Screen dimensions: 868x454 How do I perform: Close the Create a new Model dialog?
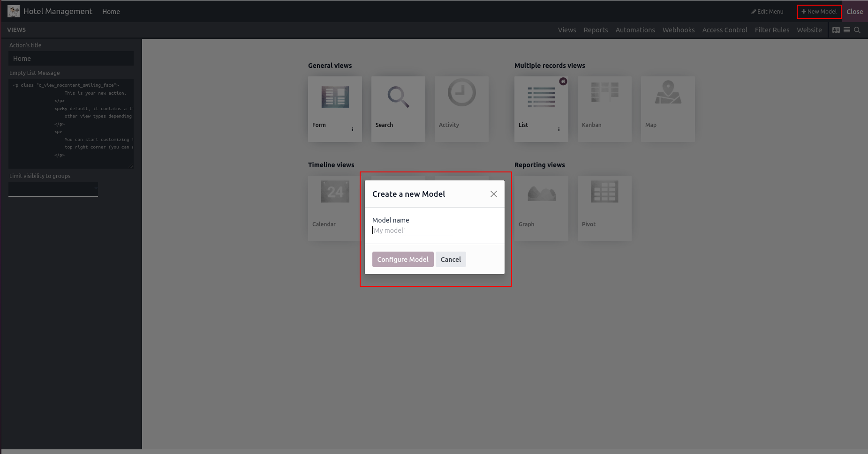coord(494,194)
